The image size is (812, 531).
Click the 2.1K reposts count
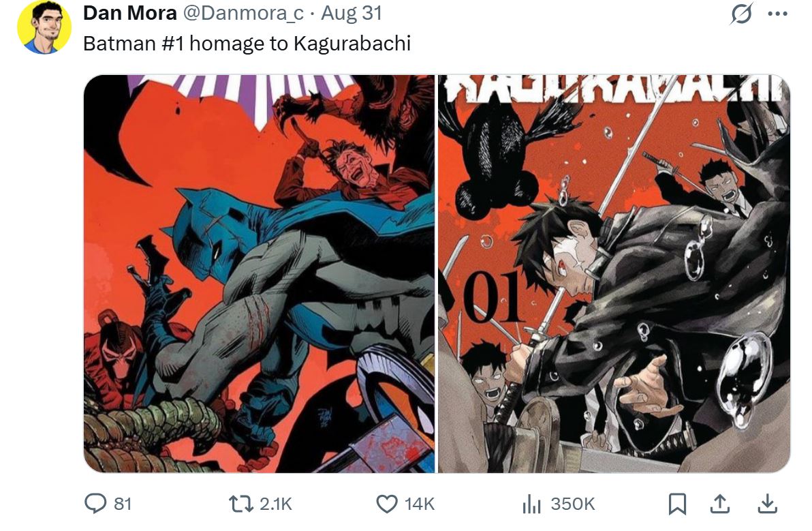[x=275, y=504]
